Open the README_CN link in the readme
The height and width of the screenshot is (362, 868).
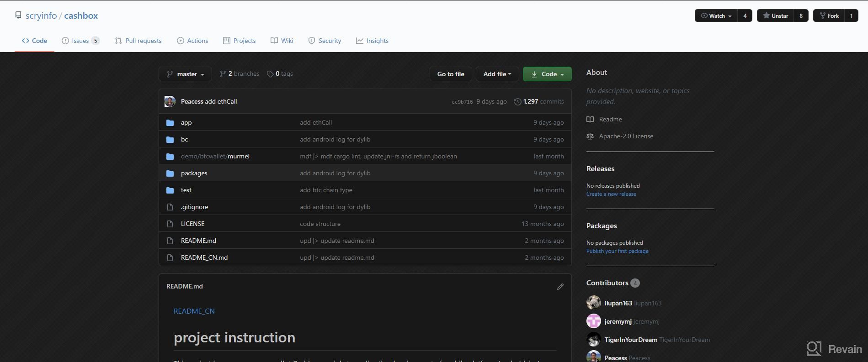tap(194, 311)
